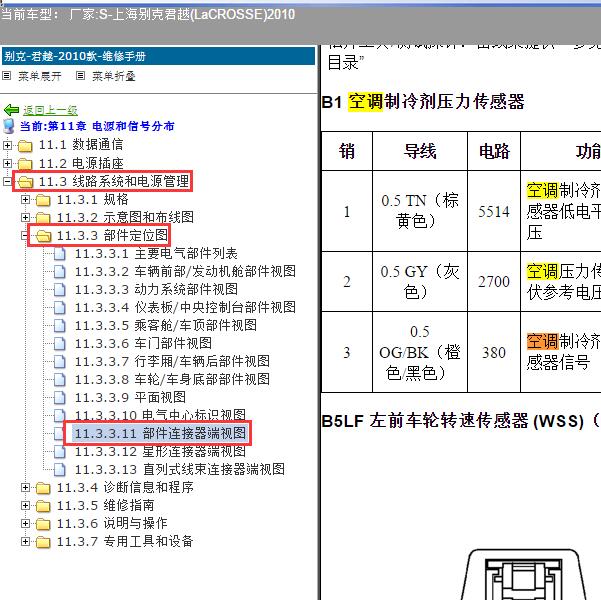
Task: Click page icon of 11.3.3.2 车辆前部
Action: [60, 272]
